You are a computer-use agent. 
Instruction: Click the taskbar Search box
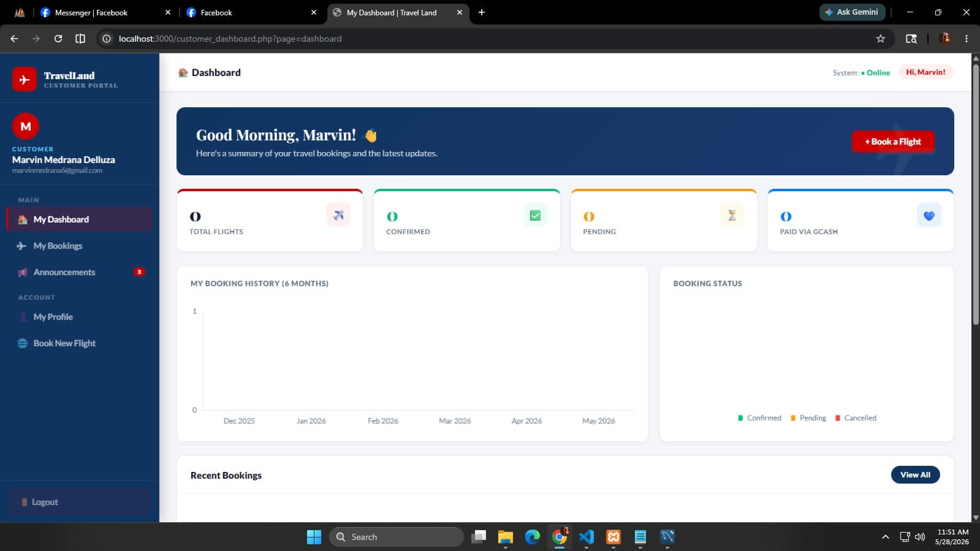pyautogui.click(x=397, y=537)
